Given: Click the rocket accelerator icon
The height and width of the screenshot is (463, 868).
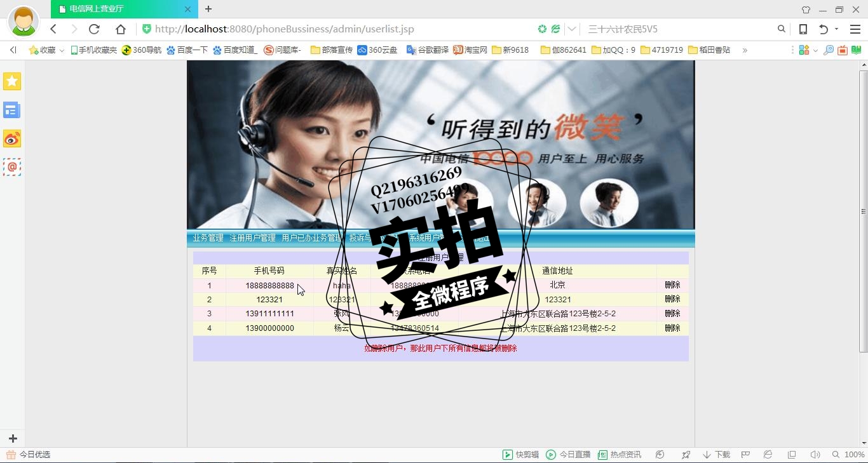Looking at the screenshot, I should tap(686, 455).
